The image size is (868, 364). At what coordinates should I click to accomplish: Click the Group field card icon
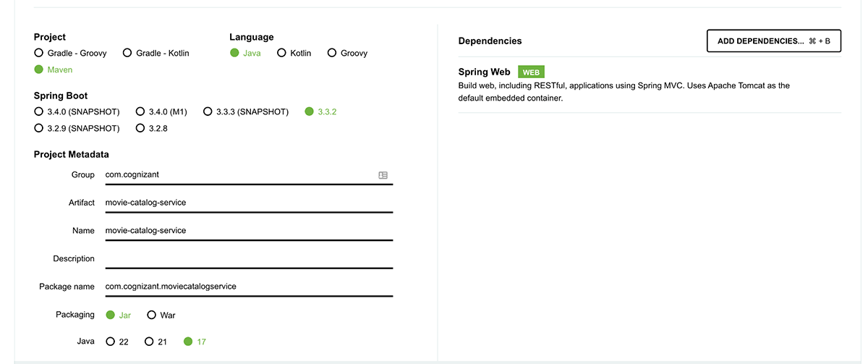tap(383, 175)
